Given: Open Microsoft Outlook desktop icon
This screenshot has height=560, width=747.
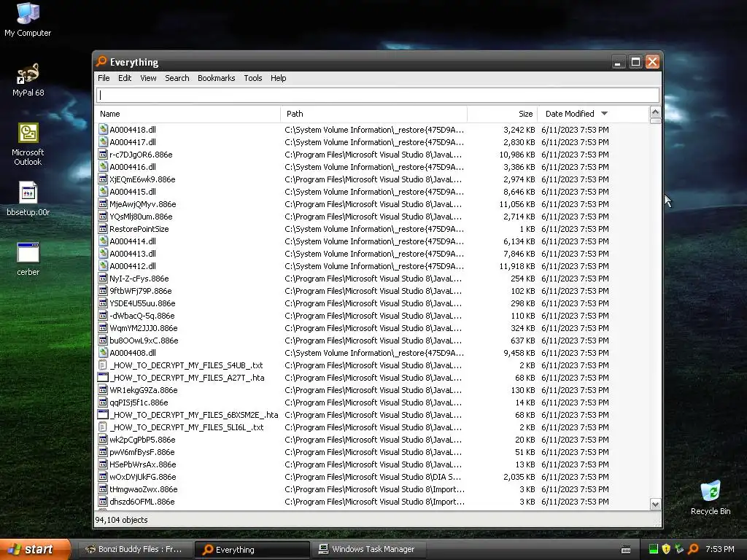Looking at the screenshot, I should point(28,144).
